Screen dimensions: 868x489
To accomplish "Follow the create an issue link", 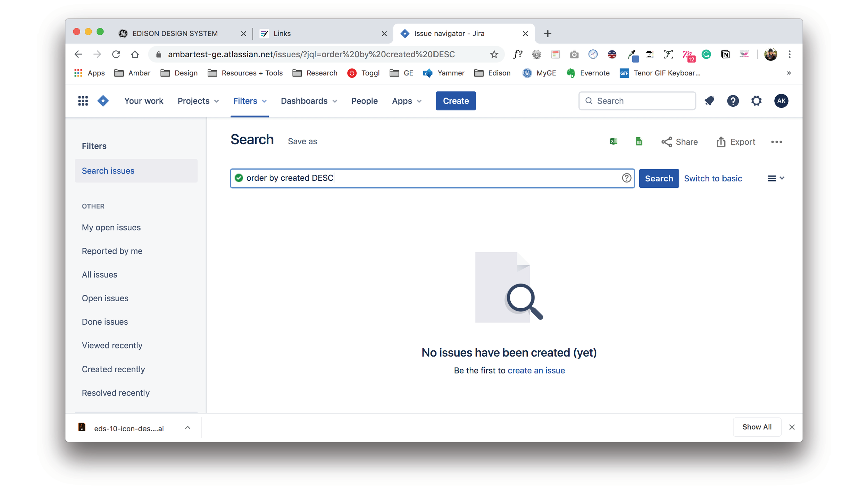I will [536, 370].
